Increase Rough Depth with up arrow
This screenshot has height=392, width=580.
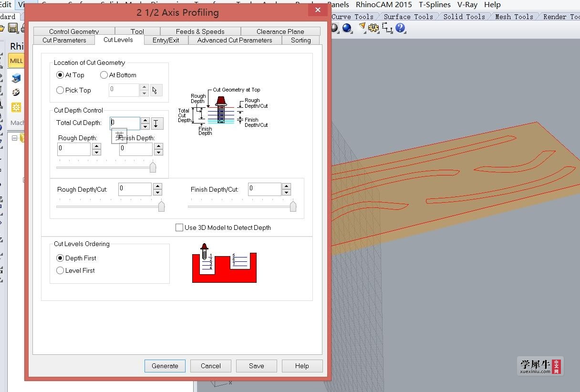pos(96,146)
